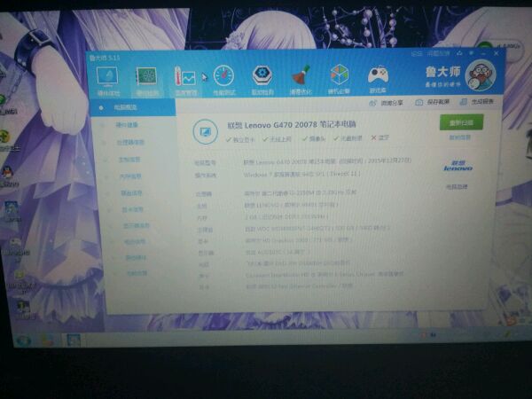Click the round computer icon beside Lenovo G470
This screenshot has width=532, height=399.
[x=206, y=132]
